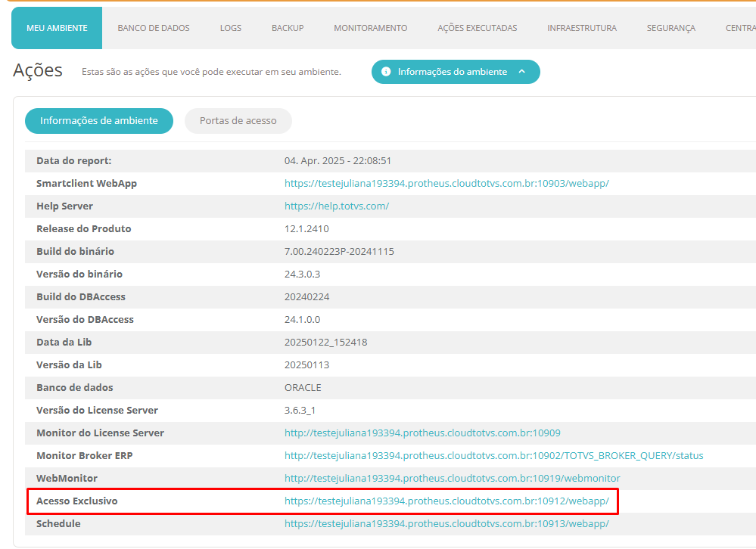756x549 pixels.
Task: Go to the BACKUP tab
Action: pyautogui.click(x=288, y=28)
